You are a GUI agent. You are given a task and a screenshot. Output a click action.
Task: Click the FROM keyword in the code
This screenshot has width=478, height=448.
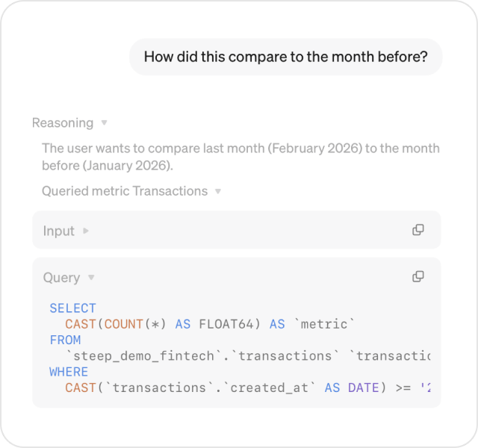tap(65, 340)
